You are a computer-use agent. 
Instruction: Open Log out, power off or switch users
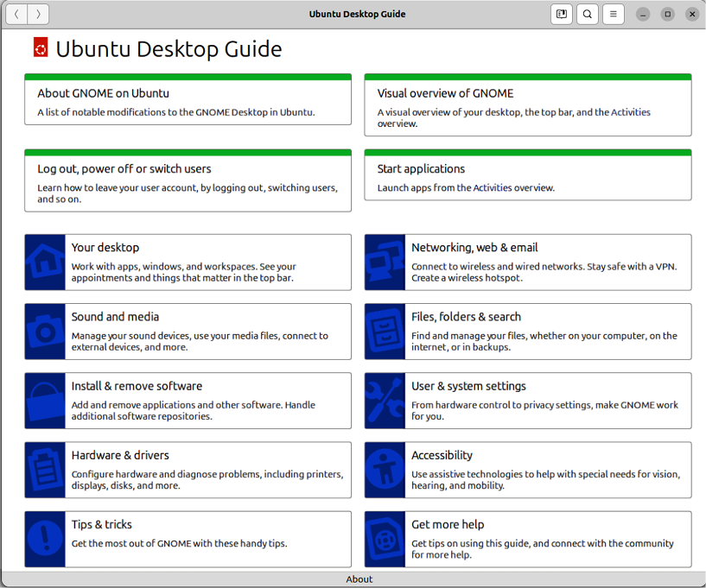coord(124,169)
